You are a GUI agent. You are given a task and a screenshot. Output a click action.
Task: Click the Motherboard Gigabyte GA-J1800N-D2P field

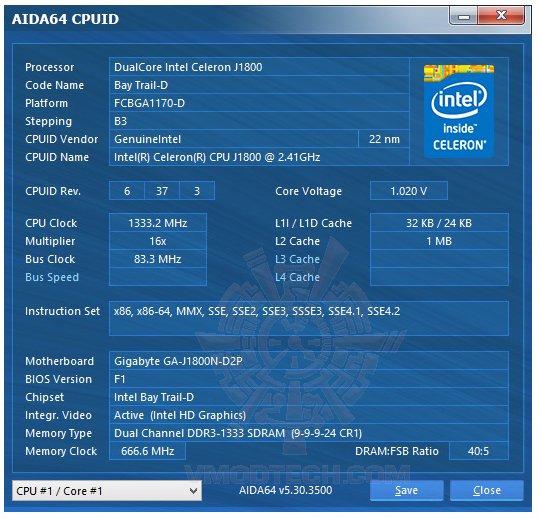click(x=309, y=362)
